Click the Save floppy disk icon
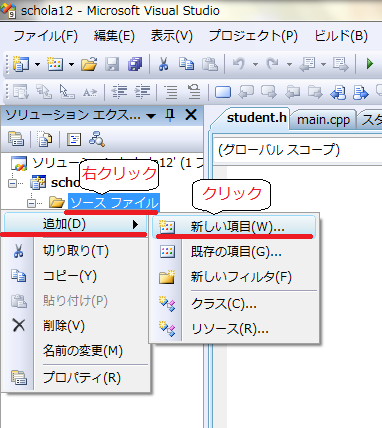The height and width of the screenshot is (428, 382). pos(112,64)
